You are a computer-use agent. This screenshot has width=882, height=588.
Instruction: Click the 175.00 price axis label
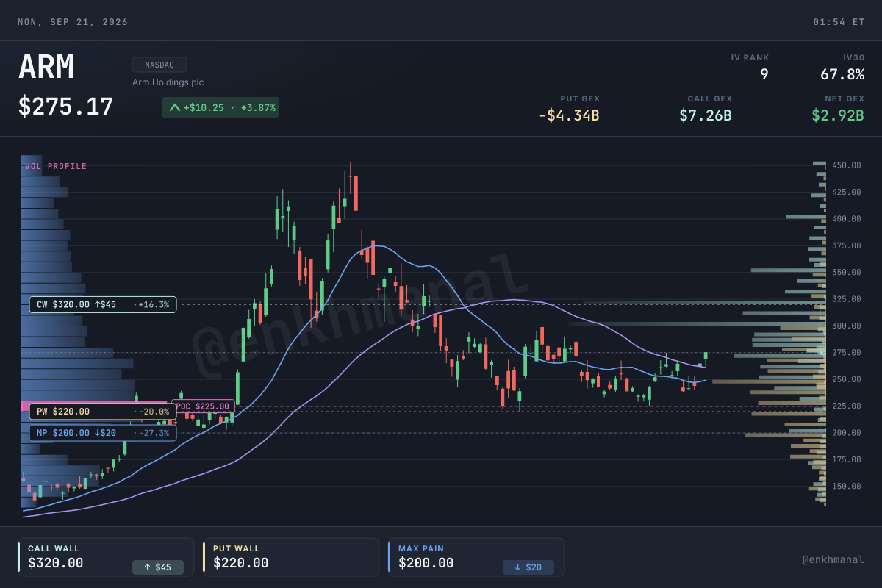pyautogui.click(x=846, y=459)
